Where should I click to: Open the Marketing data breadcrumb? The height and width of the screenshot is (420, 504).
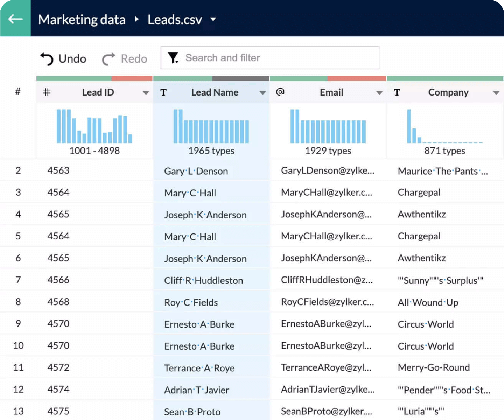pos(82,20)
